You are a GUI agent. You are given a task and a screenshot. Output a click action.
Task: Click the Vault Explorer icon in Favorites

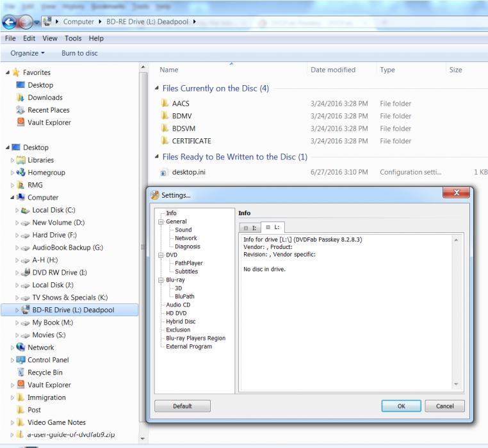pos(20,122)
